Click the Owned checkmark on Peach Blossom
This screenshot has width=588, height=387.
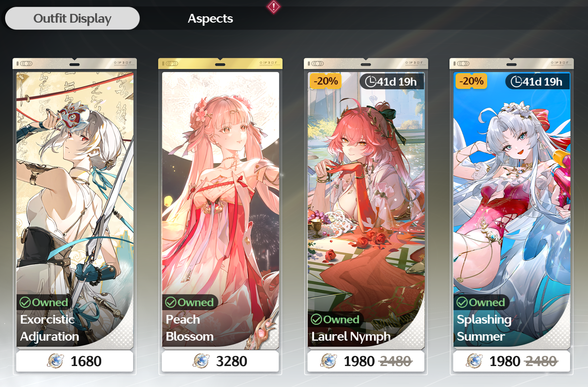171,302
